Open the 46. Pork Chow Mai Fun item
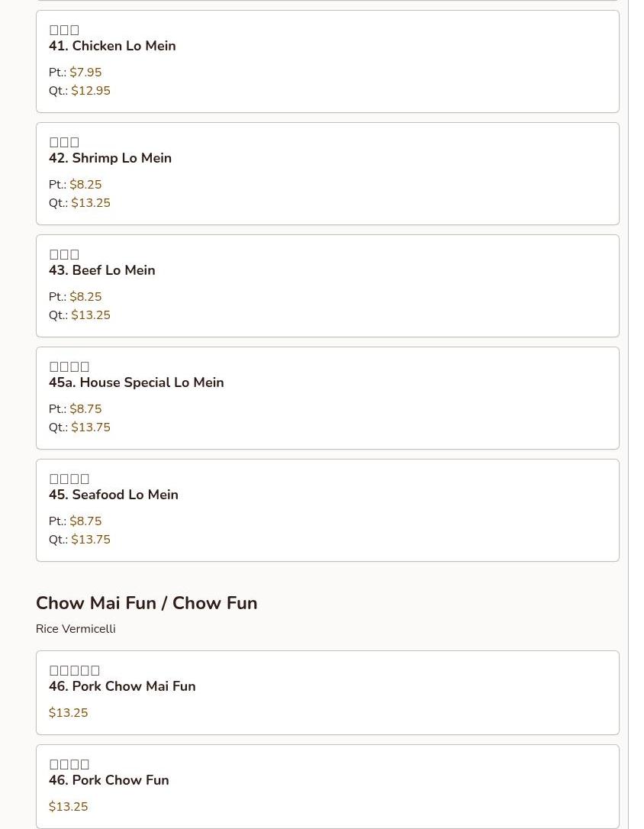 coord(122,686)
